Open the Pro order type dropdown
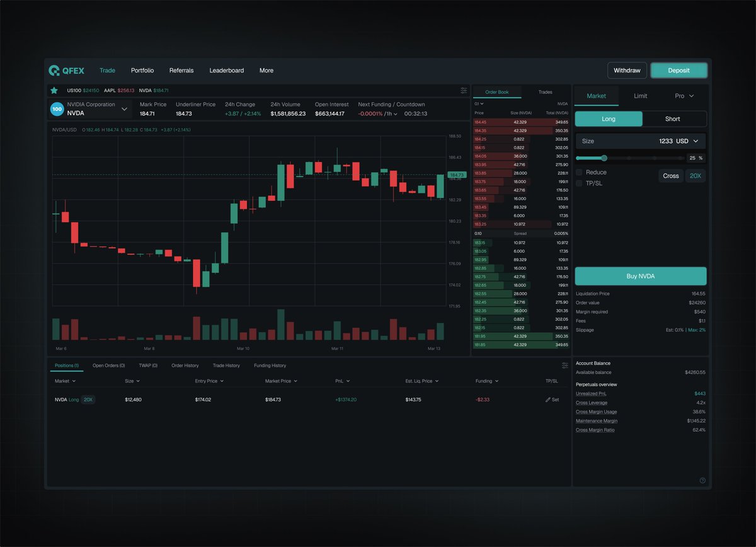The height and width of the screenshot is (547, 756). (684, 96)
